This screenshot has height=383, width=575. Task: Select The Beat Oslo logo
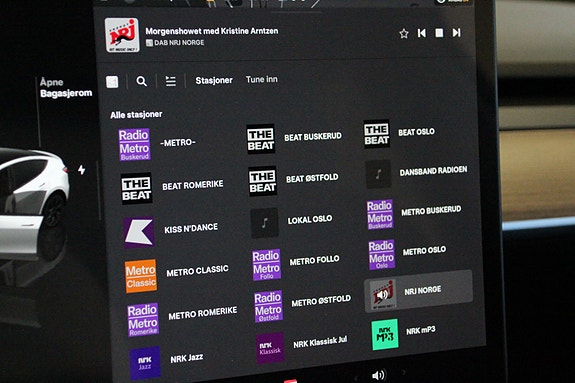click(376, 134)
